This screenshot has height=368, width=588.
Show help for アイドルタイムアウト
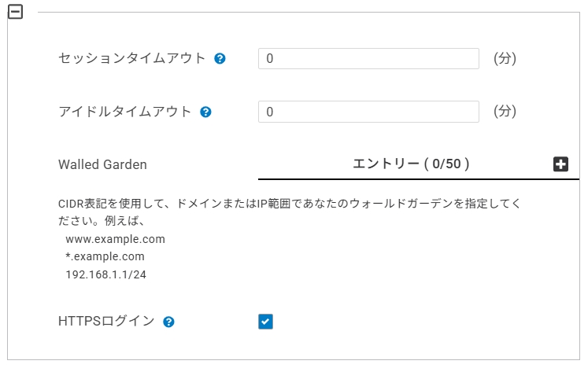click(205, 112)
